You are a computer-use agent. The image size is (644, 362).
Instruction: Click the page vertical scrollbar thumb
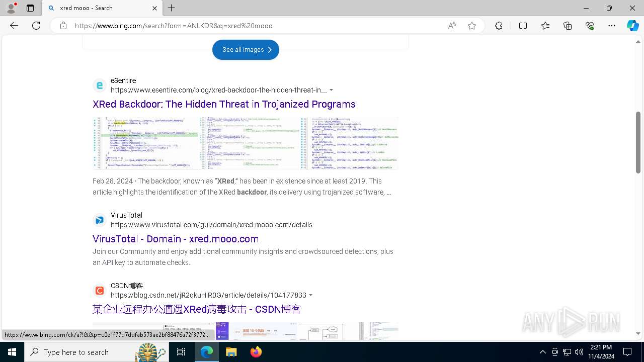click(638, 142)
